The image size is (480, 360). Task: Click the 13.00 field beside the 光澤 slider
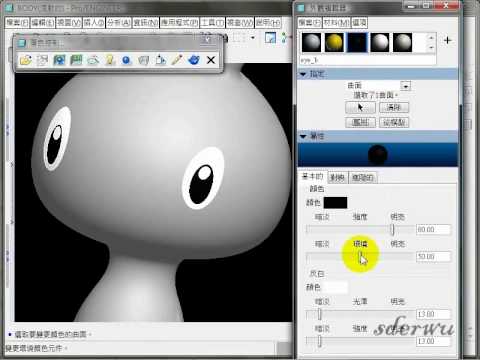click(433, 314)
